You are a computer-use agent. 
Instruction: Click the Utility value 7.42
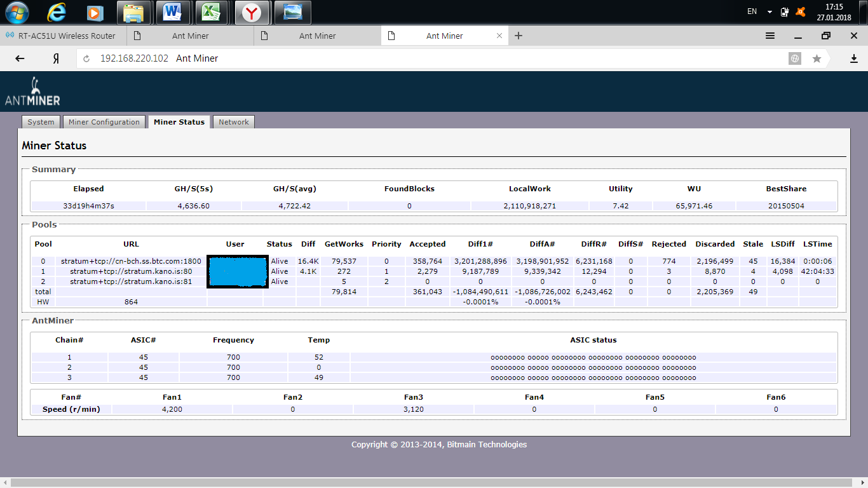coord(621,206)
